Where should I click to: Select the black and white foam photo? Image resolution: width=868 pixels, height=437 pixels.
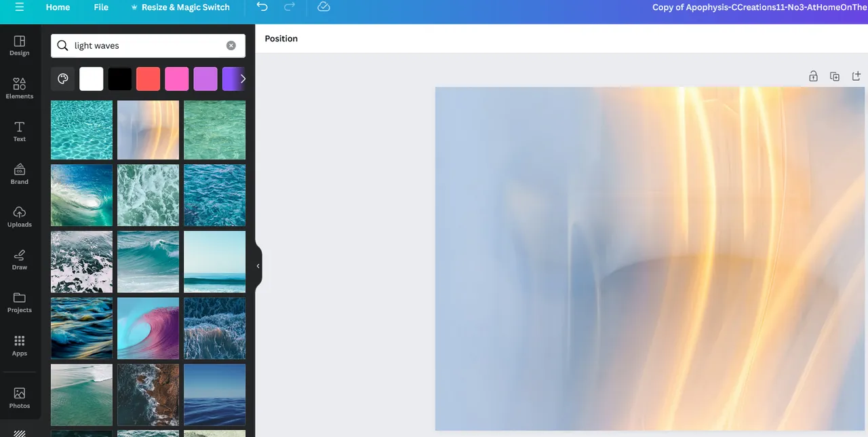[x=82, y=262]
